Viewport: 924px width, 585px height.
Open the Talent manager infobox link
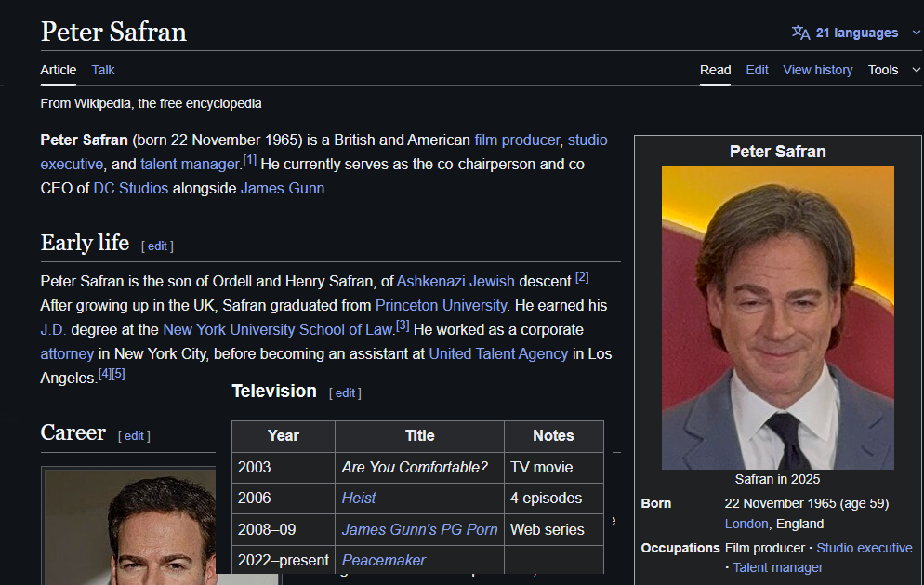778,567
